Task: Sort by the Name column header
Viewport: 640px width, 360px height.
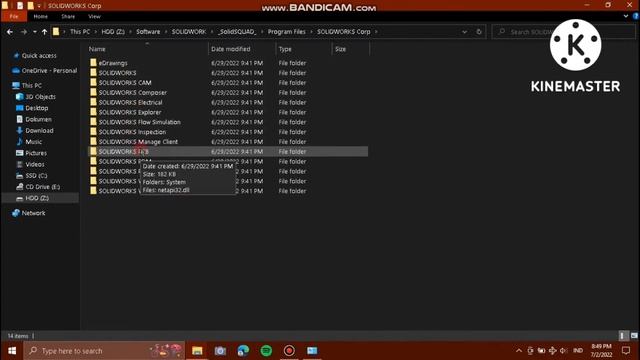Action: [x=97, y=49]
